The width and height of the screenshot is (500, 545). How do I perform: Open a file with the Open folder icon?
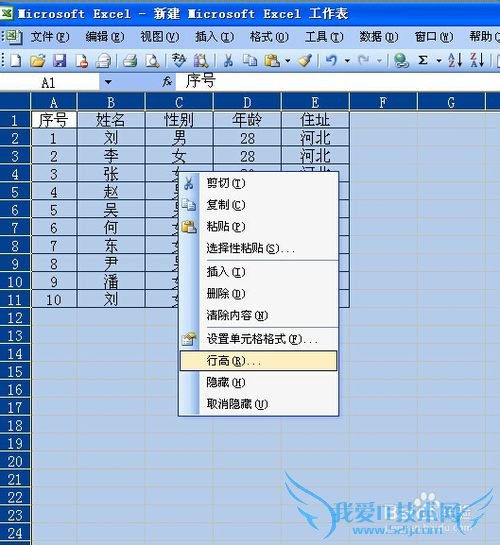(x=38, y=61)
